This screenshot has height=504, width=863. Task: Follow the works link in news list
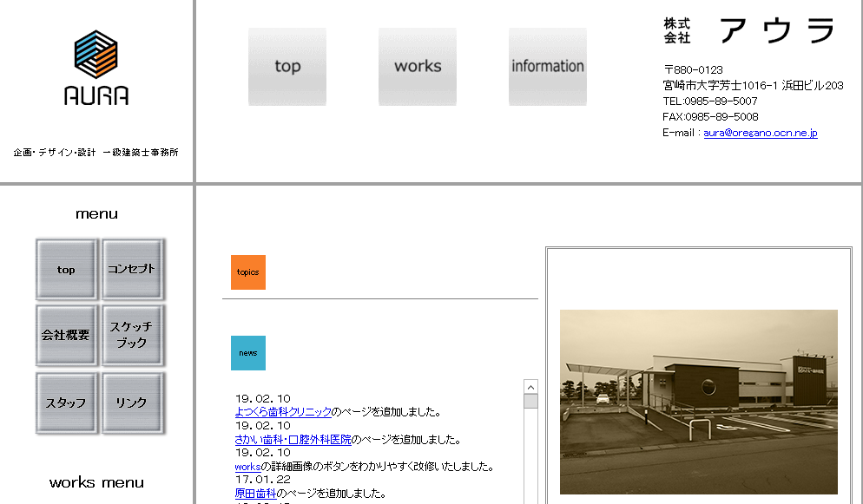pos(247,467)
